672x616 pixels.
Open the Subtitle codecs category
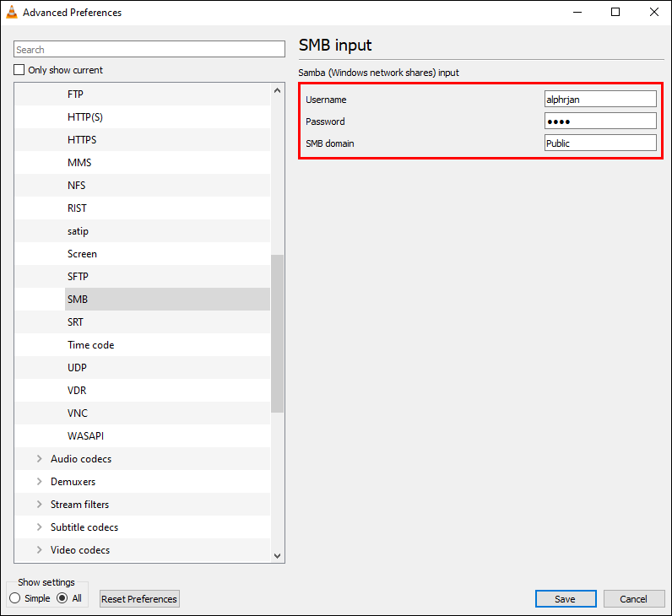84,527
